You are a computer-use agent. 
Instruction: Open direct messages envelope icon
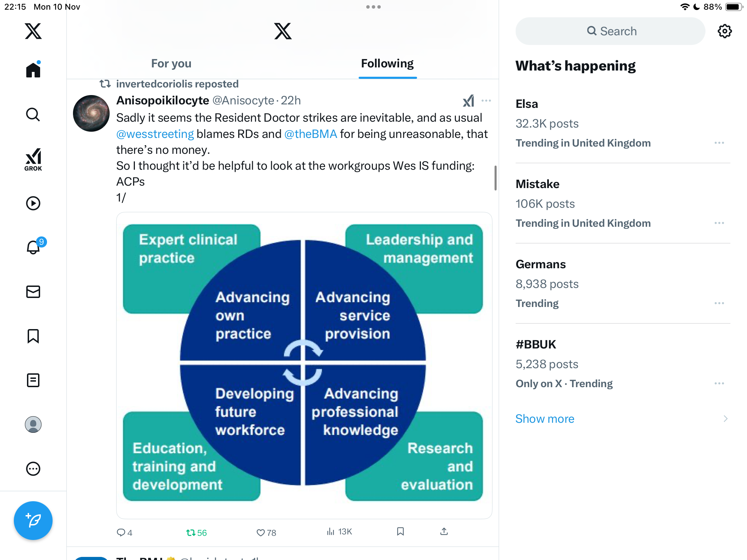point(33,292)
